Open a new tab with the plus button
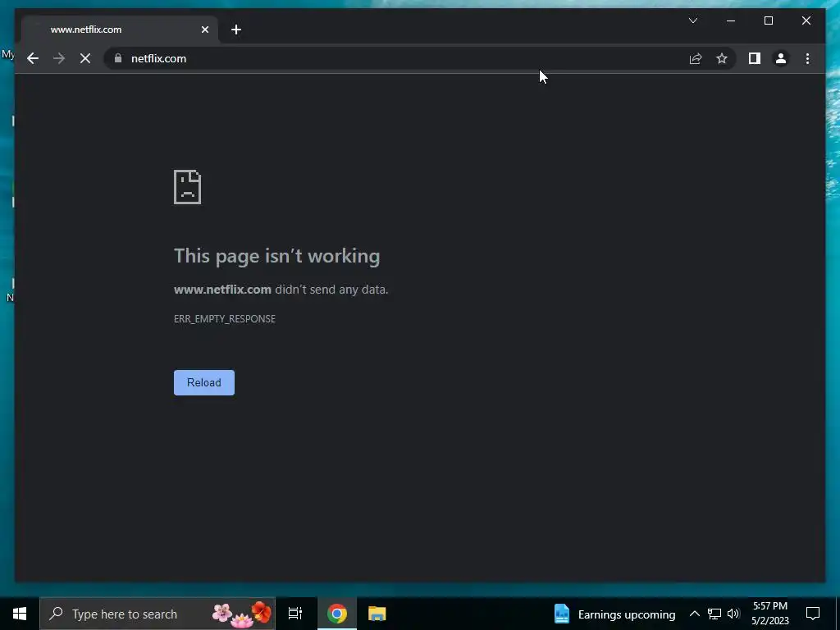Screen dimensions: 840x630 pyautogui.click(x=235, y=30)
